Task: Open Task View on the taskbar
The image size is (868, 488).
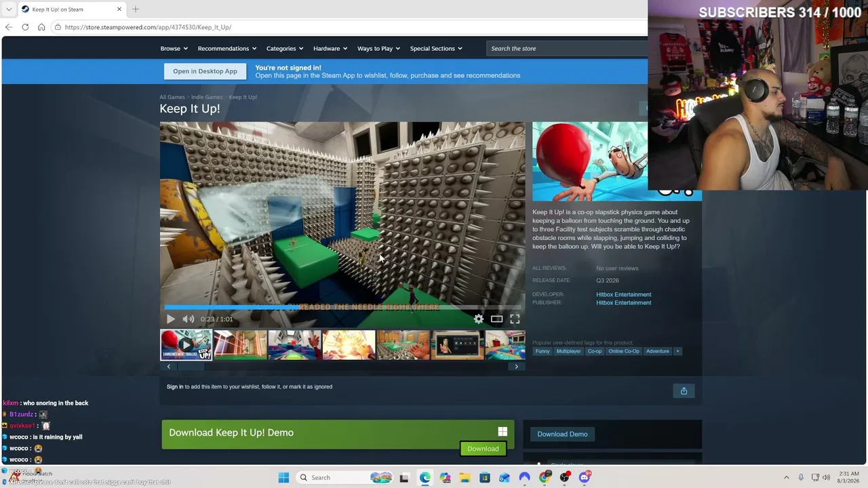Action: (x=404, y=477)
